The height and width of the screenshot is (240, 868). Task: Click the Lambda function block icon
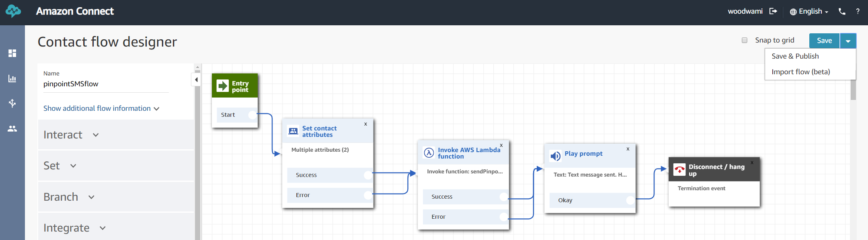point(429,153)
